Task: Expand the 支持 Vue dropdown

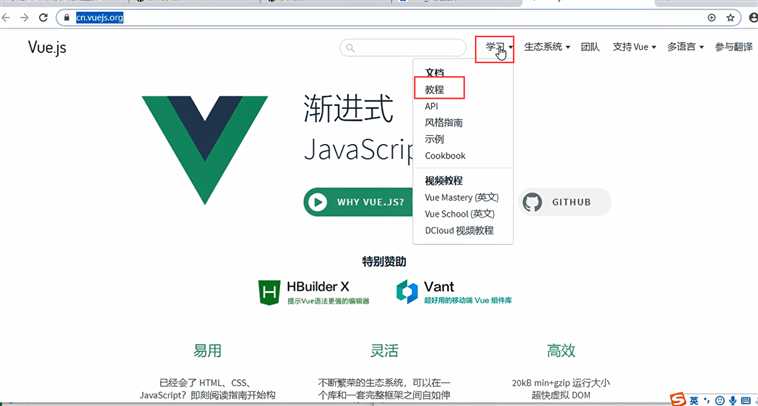Action: pyautogui.click(x=634, y=47)
